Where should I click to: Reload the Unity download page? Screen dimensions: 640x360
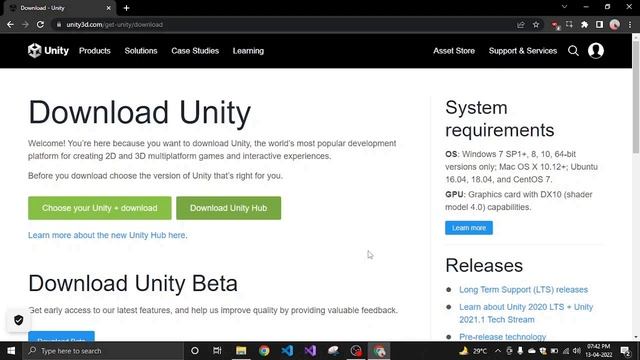pyautogui.click(x=40, y=24)
